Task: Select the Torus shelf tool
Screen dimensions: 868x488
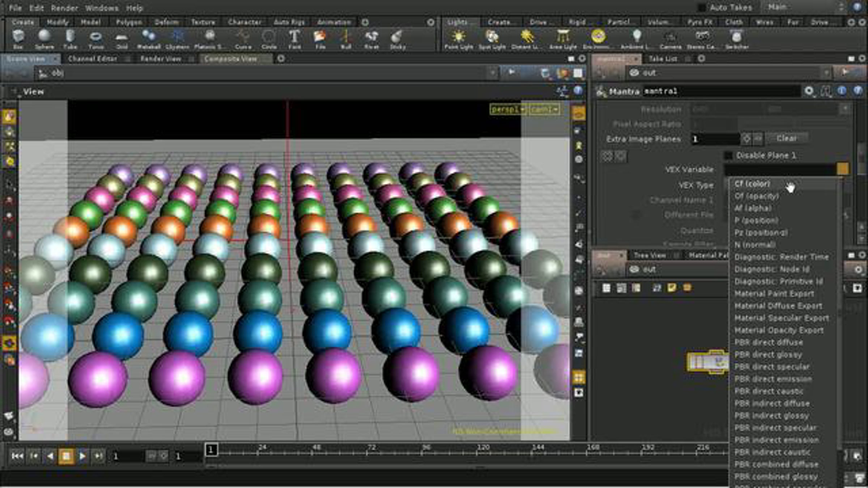Action: 96,39
